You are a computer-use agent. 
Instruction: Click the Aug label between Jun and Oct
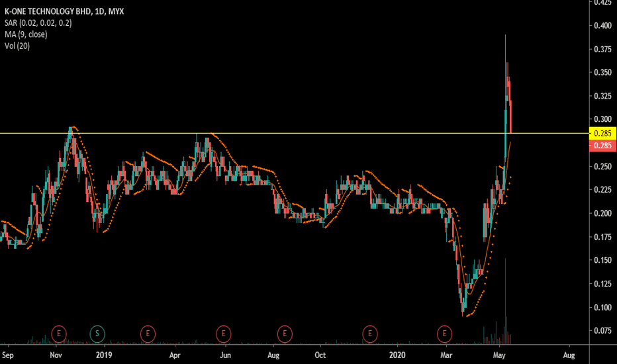[x=273, y=355]
